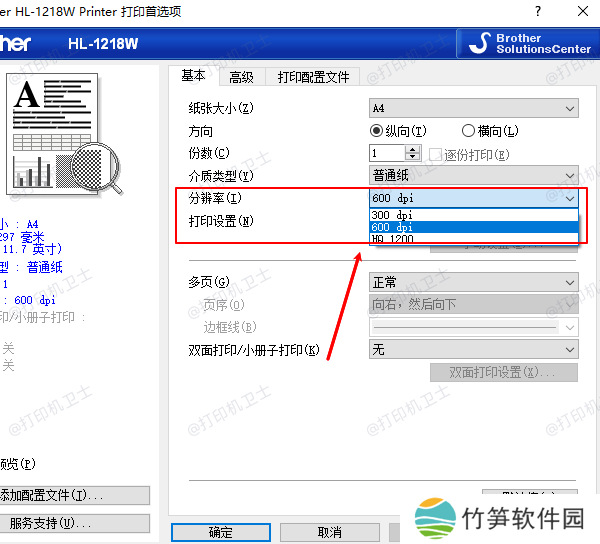Viewport: 600px width, 544px height.
Task: Click the 取消 cancel button
Action: tap(329, 532)
